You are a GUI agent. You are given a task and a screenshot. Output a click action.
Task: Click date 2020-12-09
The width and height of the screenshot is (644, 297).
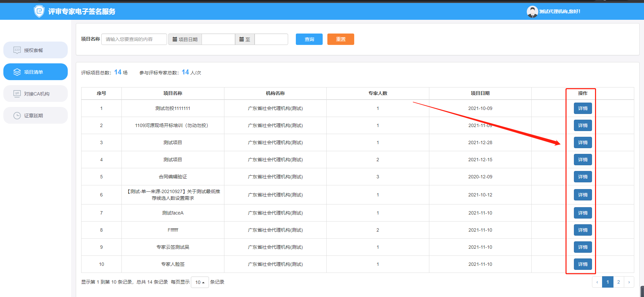tap(480, 177)
